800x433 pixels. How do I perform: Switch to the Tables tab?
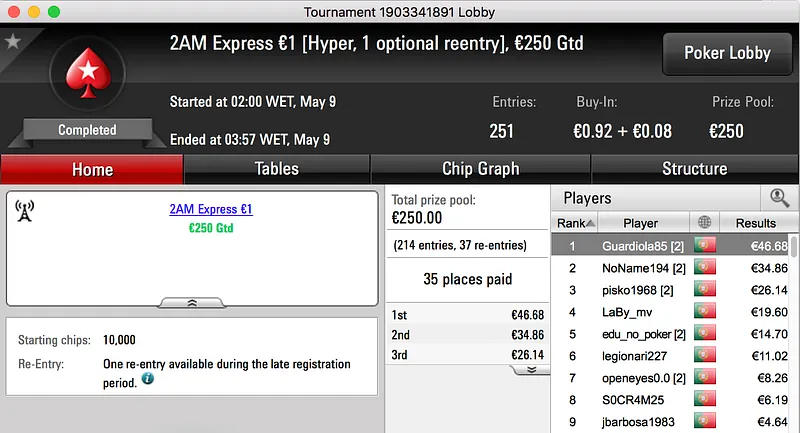click(x=276, y=169)
